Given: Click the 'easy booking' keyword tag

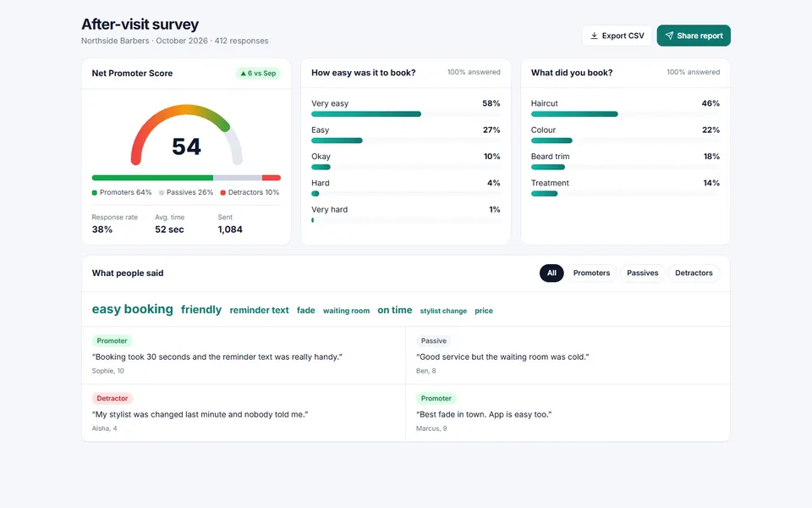Looking at the screenshot, I should 133,310.
